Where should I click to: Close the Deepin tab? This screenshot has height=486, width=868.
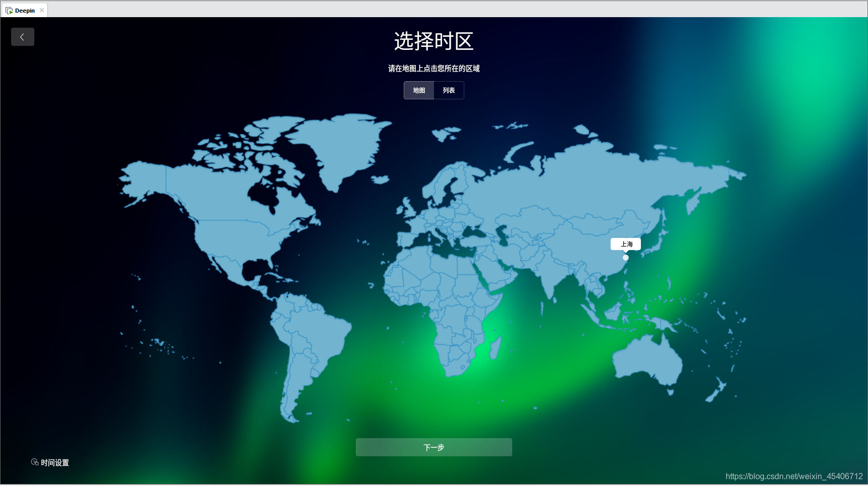coord(42,10)
